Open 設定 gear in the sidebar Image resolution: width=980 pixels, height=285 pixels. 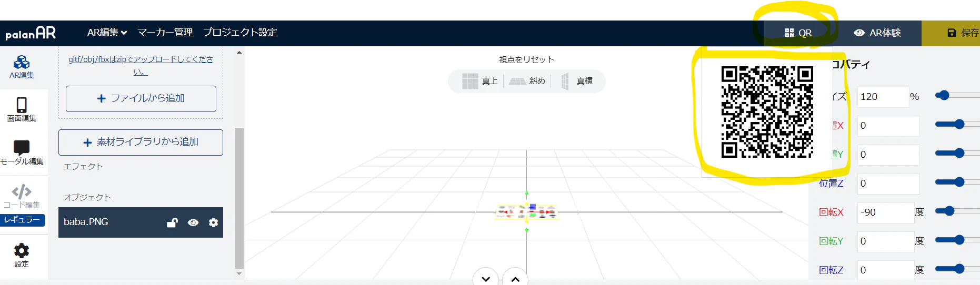coord(22,255)
